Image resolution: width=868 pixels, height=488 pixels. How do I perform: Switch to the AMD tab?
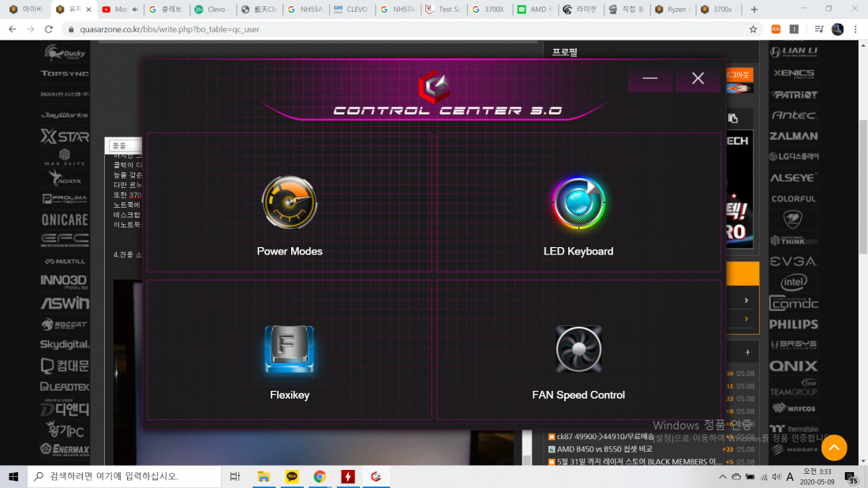coord(536,9)
